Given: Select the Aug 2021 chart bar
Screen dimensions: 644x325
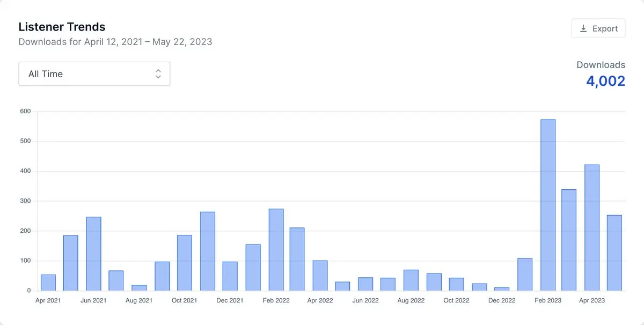Looking at the screenshot, I should tap(139, 287).
